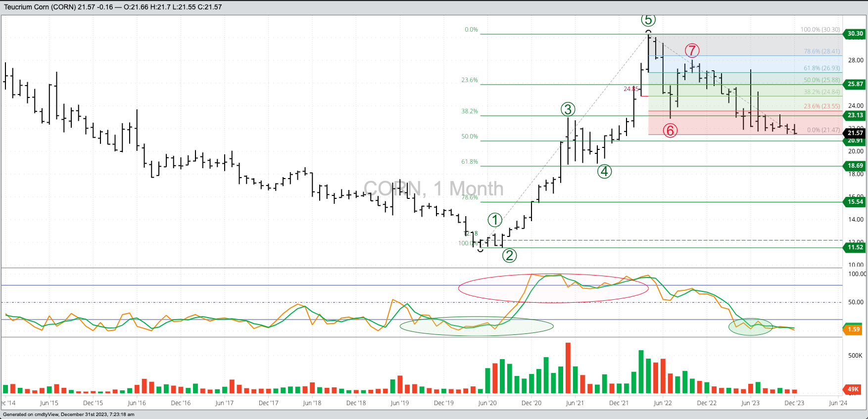Click the 11.52 price level tag
The image size is (868, 419).
[855, 247]
